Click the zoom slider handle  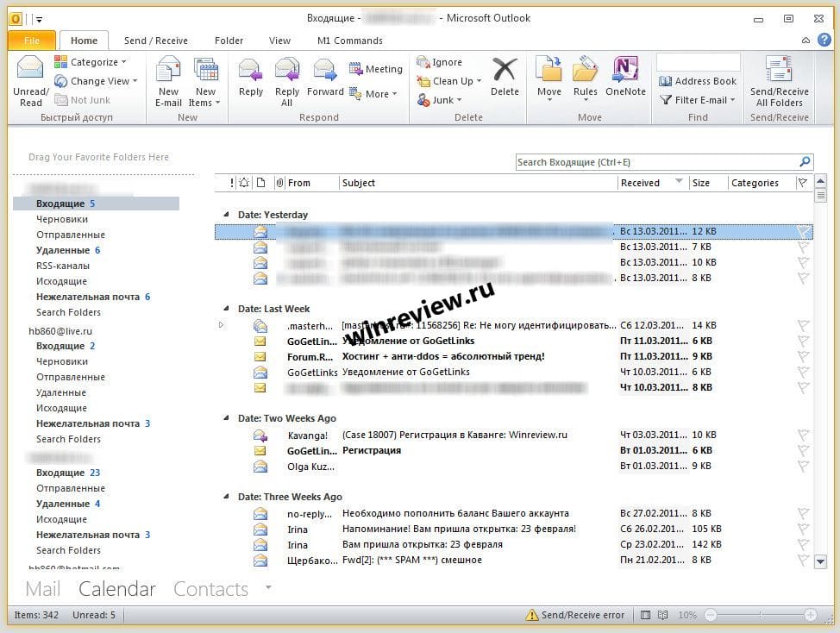760,615
